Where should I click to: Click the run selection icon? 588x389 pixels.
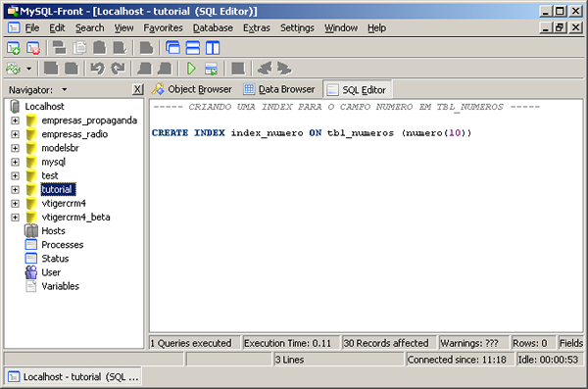(211, 69)
